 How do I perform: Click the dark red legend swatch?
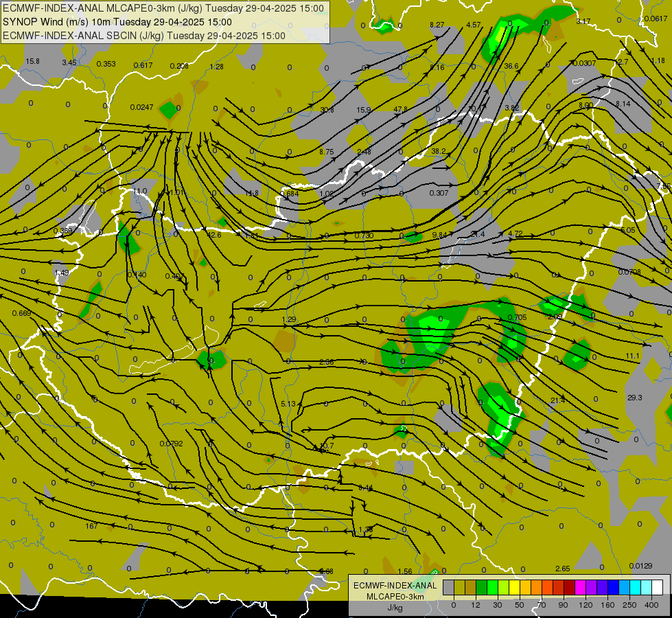[x=570, y=587]
